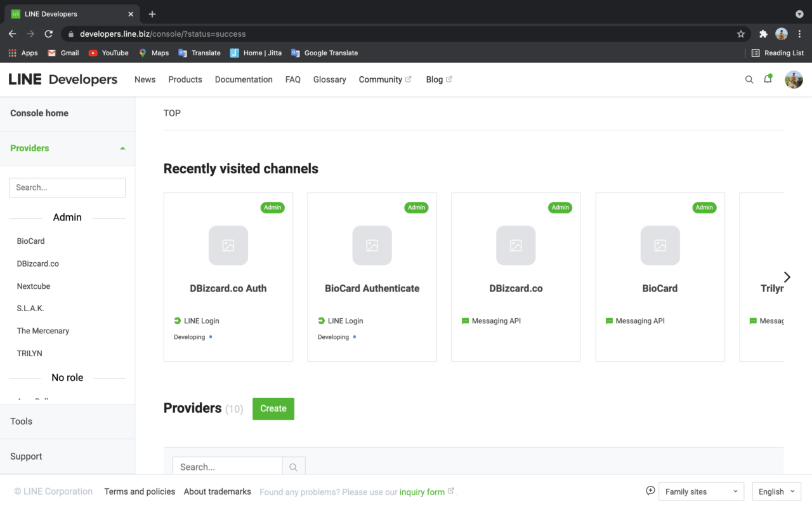
Task: Bookmark this page with star icon
Action: coord(741,34)
